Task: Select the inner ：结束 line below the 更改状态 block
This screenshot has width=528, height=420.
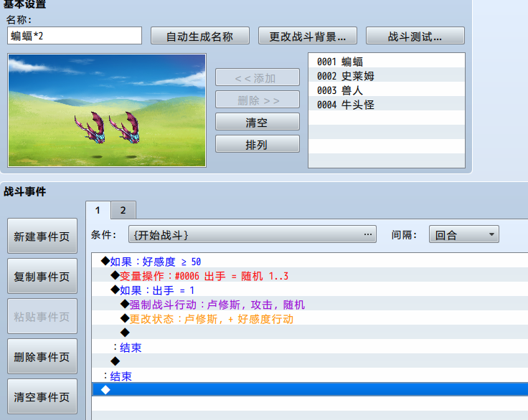Action: (x=310, y=348)
